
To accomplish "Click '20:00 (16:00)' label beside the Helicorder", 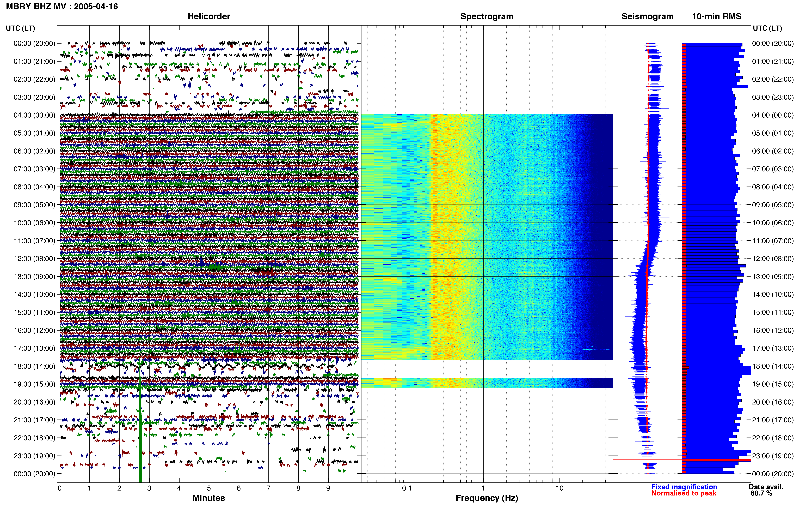I will tap(34, 402).
